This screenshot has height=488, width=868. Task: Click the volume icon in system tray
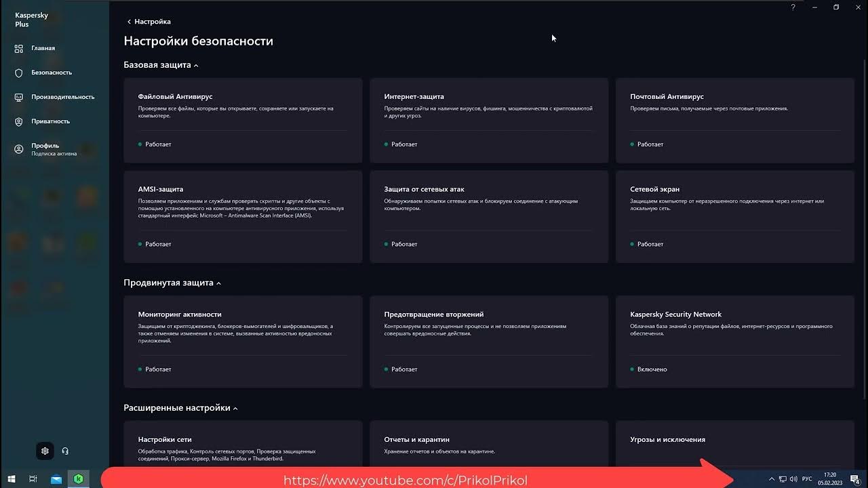[x=793, y=479]
